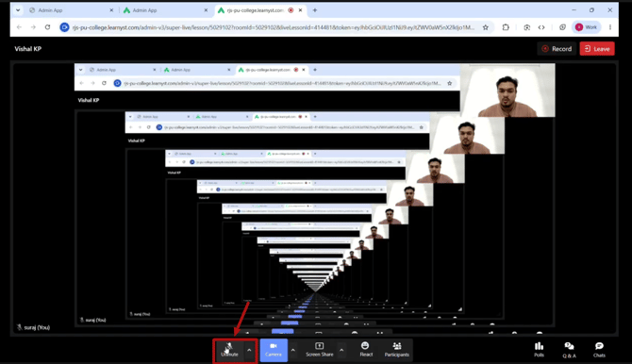Open the Extensions puzzle icon

tap(506, 27)
